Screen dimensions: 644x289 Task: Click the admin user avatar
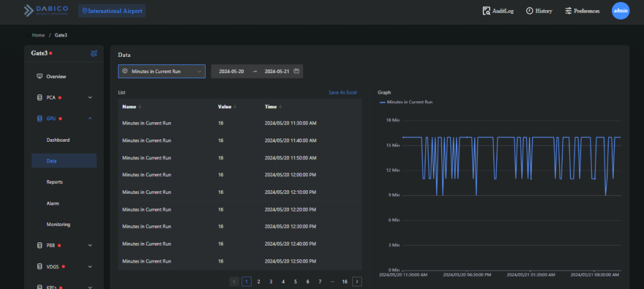pyautogui.click(x=620, y=11)
